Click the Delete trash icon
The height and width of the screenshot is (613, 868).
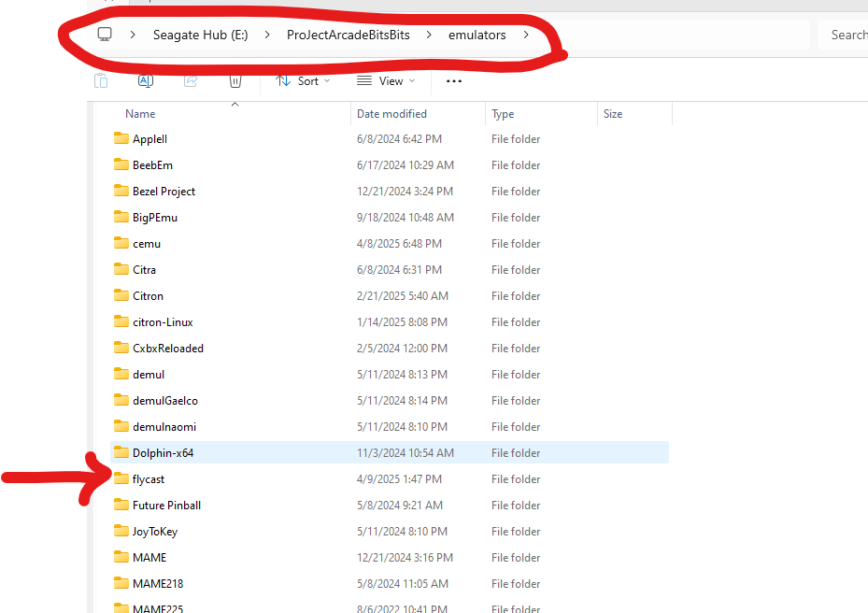pyautogui.click(x=235, y=81)
